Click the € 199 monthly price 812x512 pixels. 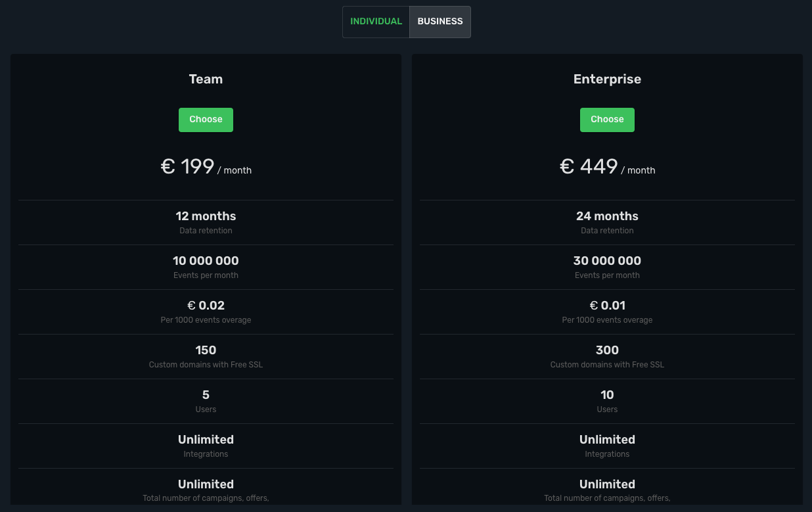[187, 166]
